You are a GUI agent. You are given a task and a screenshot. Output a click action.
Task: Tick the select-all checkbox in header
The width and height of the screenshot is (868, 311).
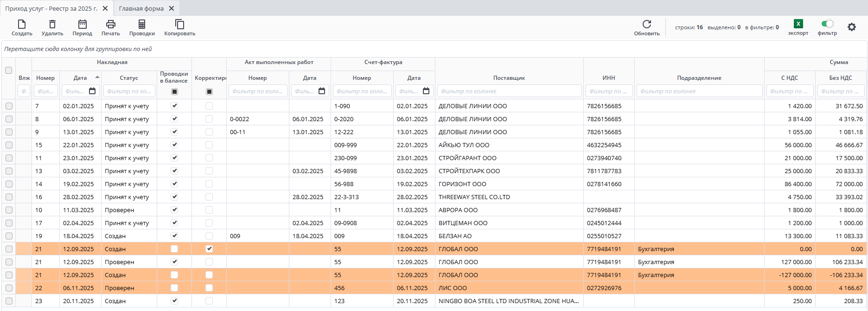[8, 71]
